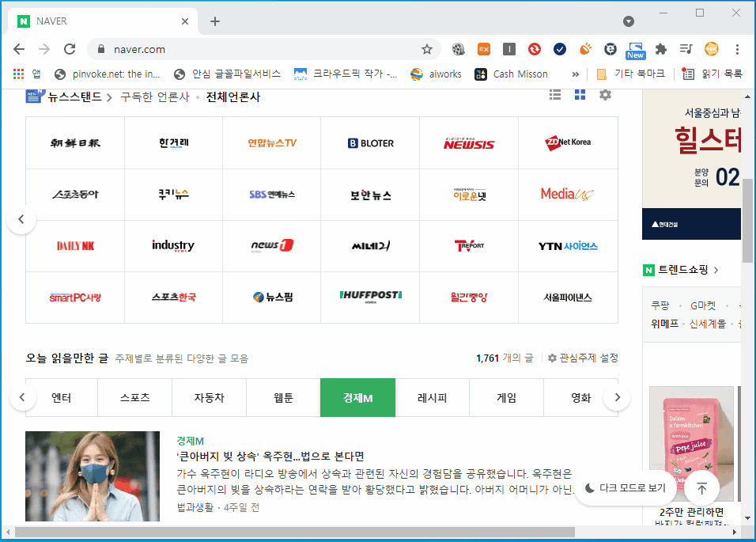This screenshot has width=756, height=542.
Task: Toggle dark mode with 다크 모드로 보기
Action: pos(625,488)
